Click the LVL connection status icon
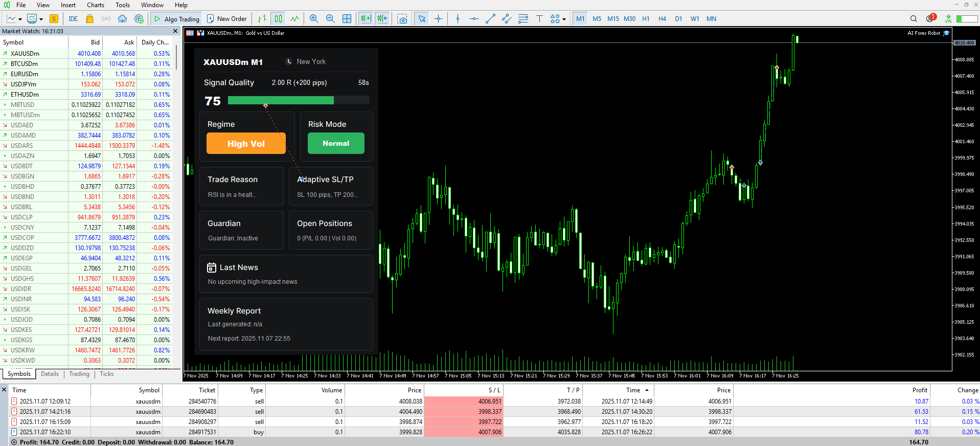Viewport: 980px width, 446px height. tap(948, 19)
